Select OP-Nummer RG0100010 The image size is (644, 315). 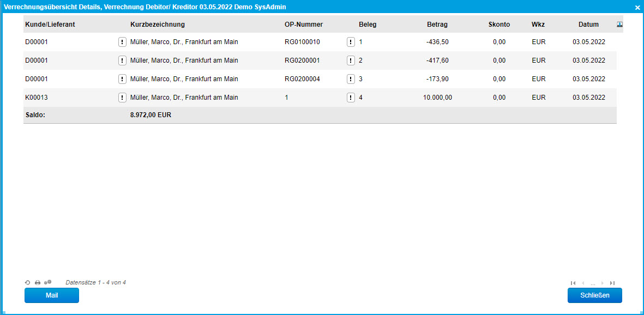point(302,42)
